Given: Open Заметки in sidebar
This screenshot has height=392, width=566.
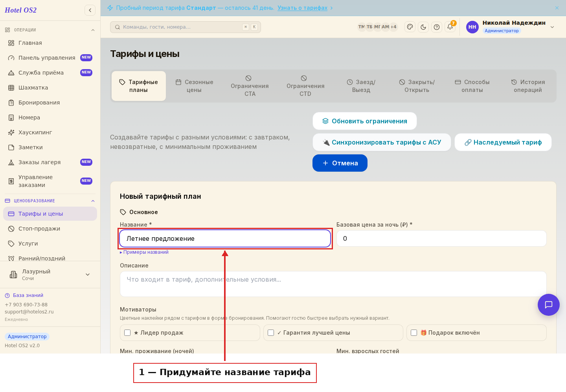Looking at the screenshot, I should click(x=50, y=147).
